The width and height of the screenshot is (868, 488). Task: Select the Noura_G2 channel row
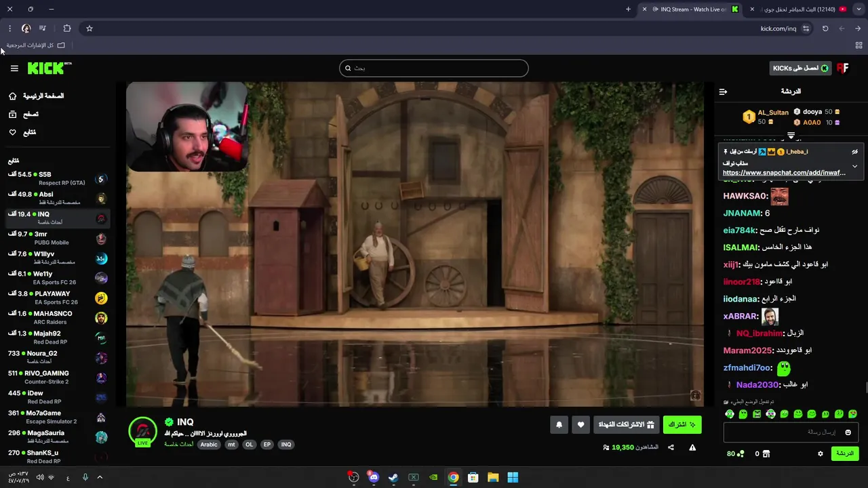57,358
